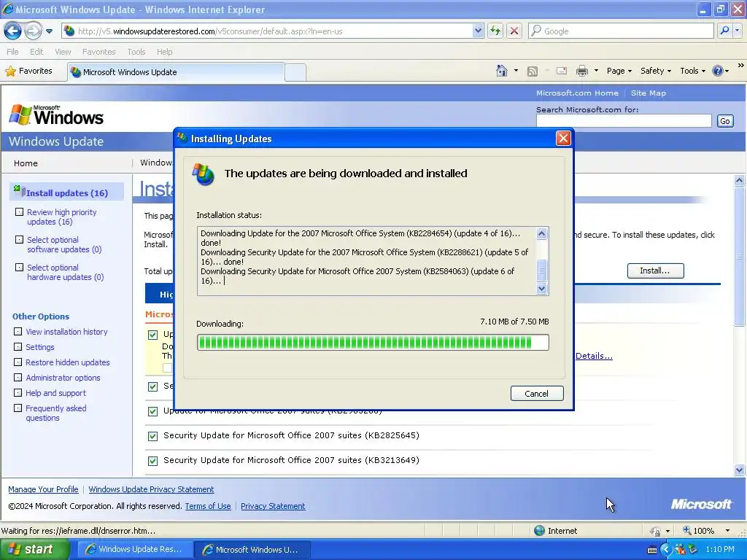Click the Windows Update Privacy Statement link
The image size is (747, 560).
pos(151,489)
